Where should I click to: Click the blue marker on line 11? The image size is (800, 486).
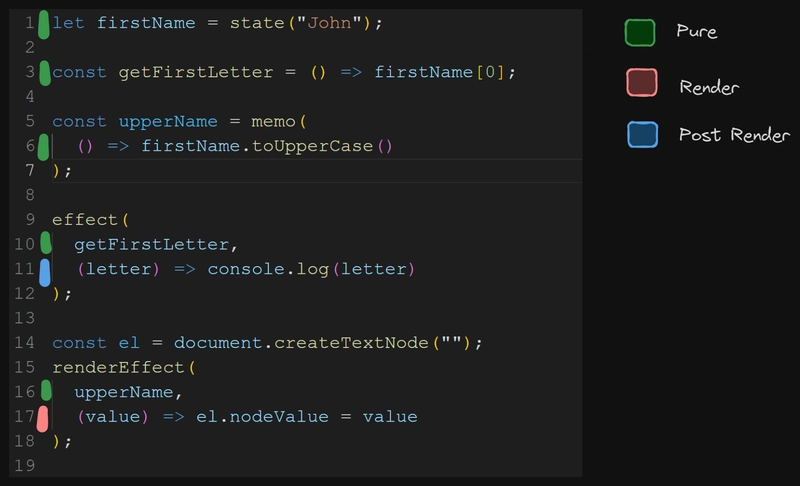tap(44, 270)
